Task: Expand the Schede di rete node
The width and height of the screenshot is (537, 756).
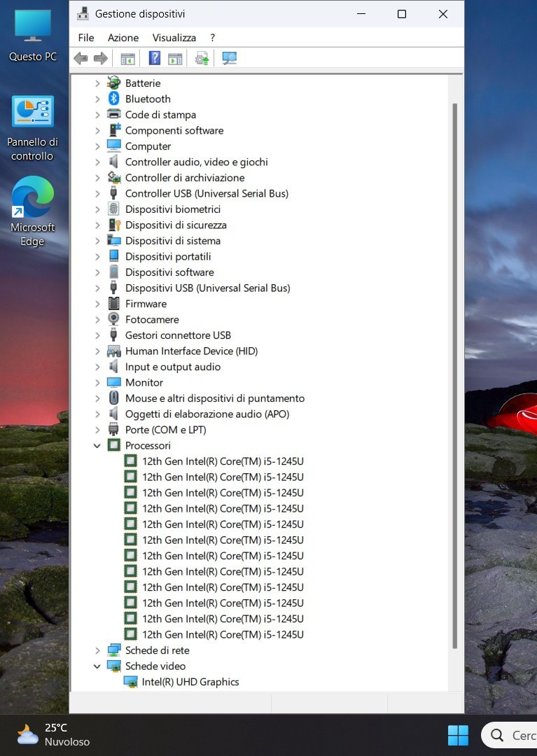Action: [97, 650]
